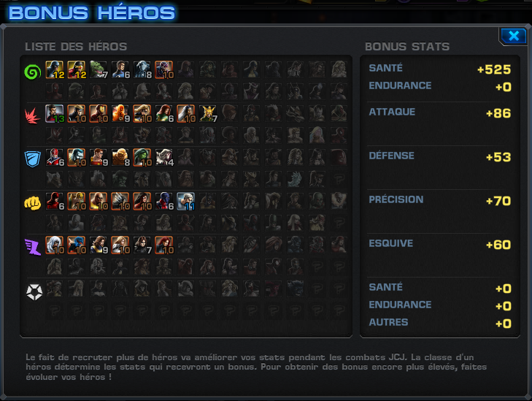Choose the flaming Human Torch level 9 portrait
Screen dimensions: 532x401
coord(120,113)
